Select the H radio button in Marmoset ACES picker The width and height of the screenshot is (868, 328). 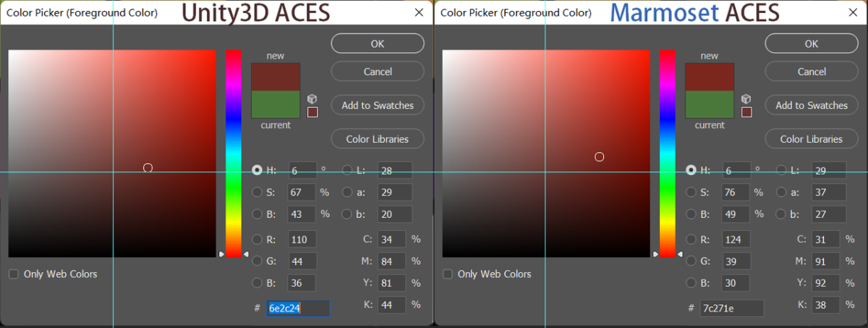click(x=691, y=170)
